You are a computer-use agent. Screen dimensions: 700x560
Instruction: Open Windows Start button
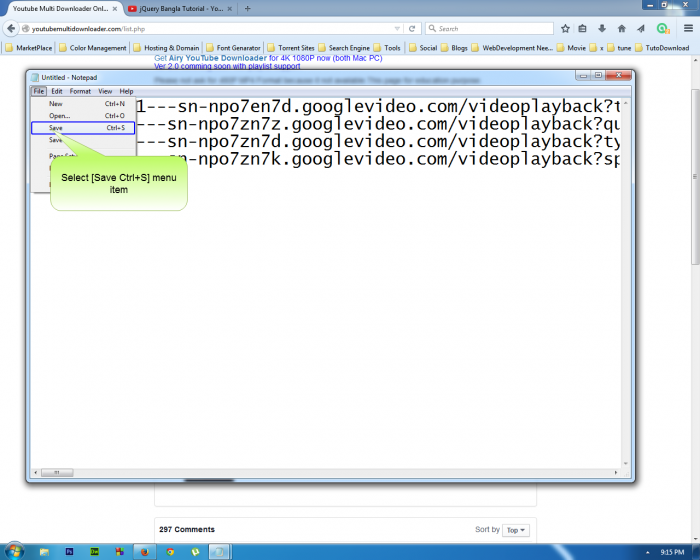coord(14,551)
